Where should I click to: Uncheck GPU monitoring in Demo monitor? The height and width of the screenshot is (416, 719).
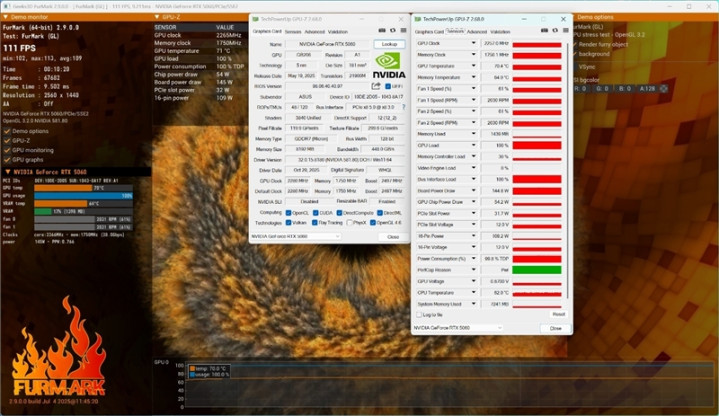[x=5, y=149]
